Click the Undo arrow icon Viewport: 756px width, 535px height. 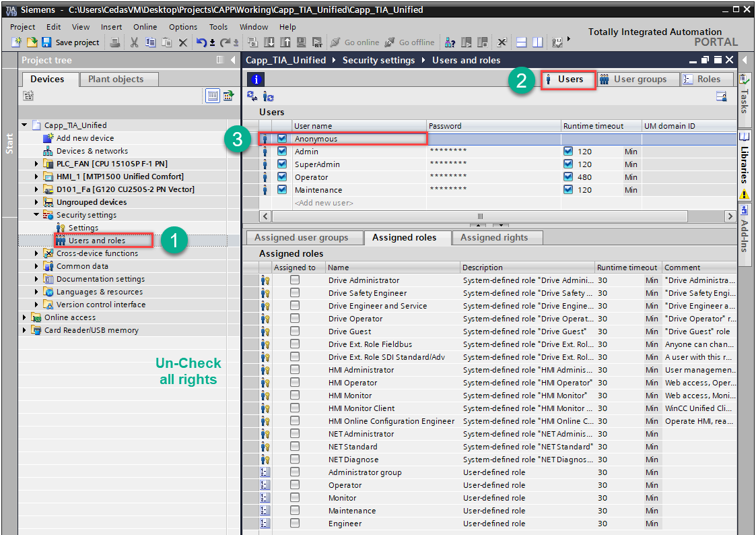pos(201,42)
